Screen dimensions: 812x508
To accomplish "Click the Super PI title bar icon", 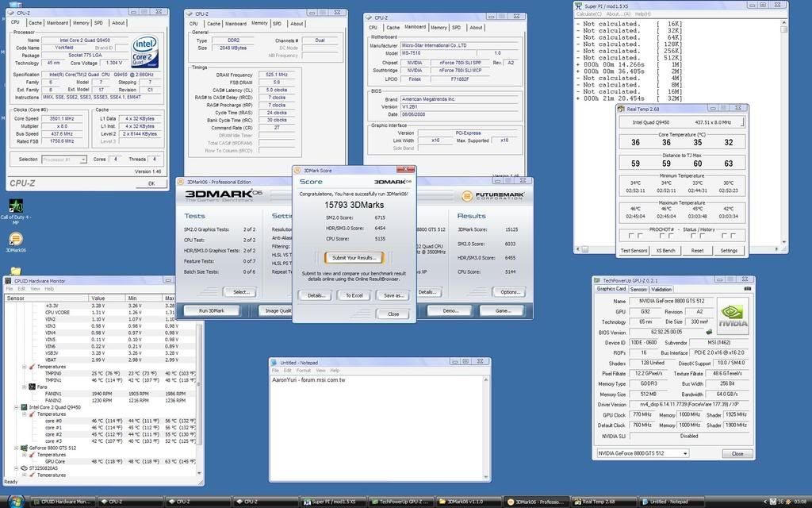I will click(x=578, y=6).
